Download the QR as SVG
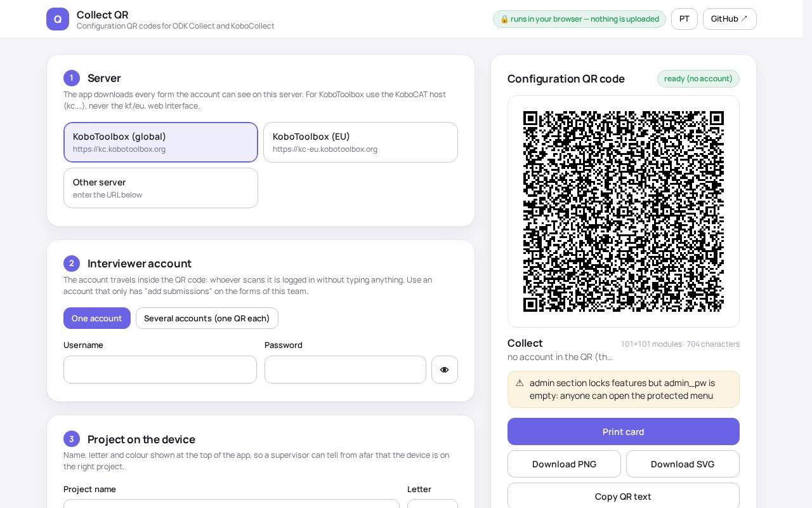The width and height of the screenshot is (812, 508). pos(683,464)
